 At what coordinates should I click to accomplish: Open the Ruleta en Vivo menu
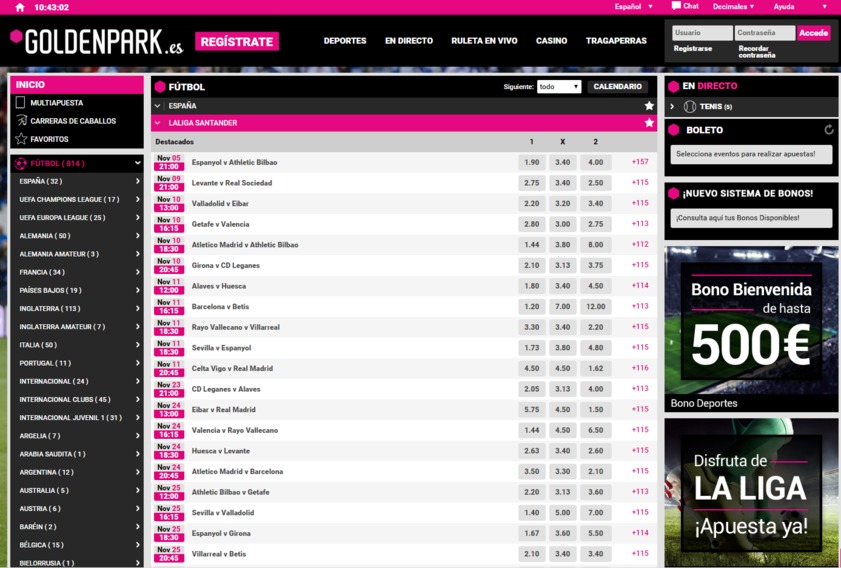click(x=484, y=41)
